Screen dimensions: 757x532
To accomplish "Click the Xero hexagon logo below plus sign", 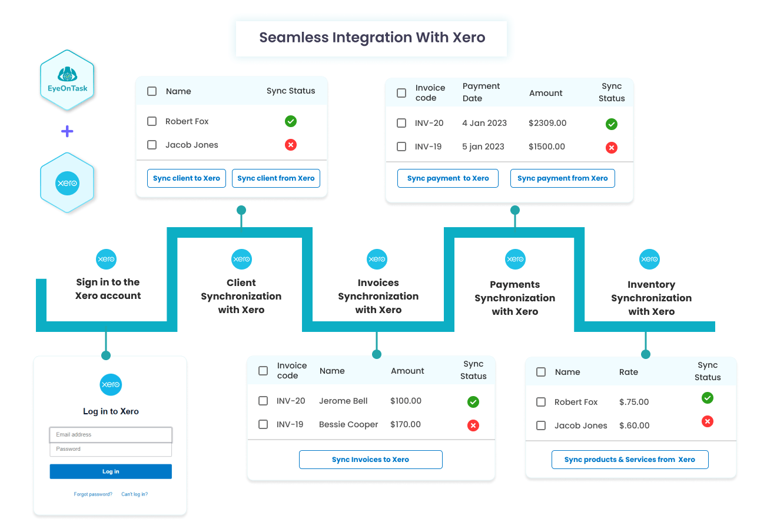I will pyautogui.click(x=67, y=183).
